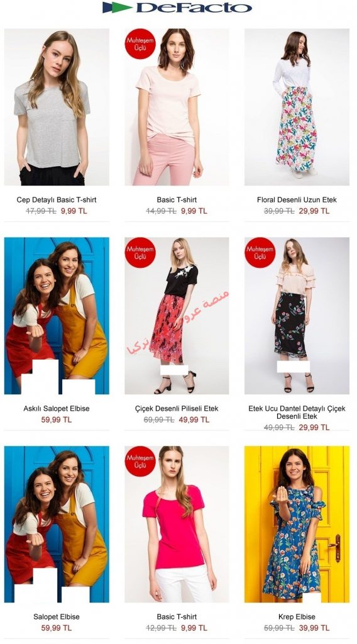The width and height of the screenshot is (357, 644).
Task: Open the Cep Detaylı Basic T-shirt link
Action: pos(57,200)
